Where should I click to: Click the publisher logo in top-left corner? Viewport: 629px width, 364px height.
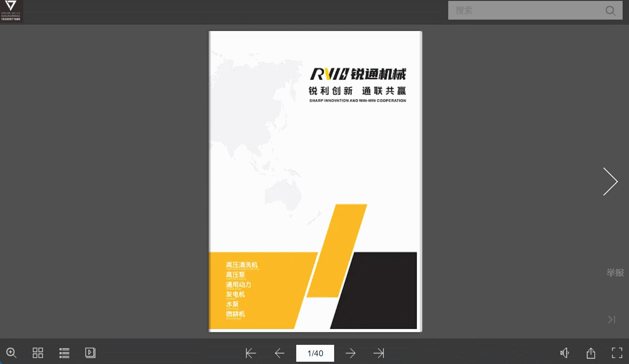11,11
